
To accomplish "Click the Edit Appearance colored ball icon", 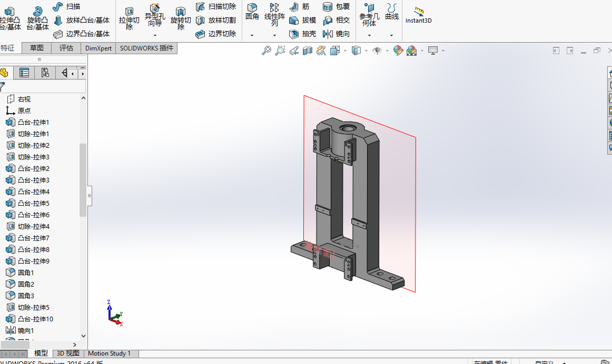I will point(398,50).
